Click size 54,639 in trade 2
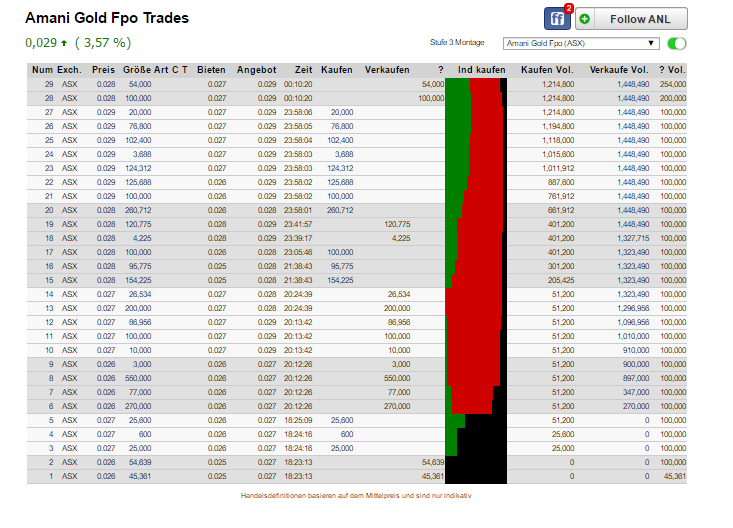 pyautogui.click(x=140, y=463)
